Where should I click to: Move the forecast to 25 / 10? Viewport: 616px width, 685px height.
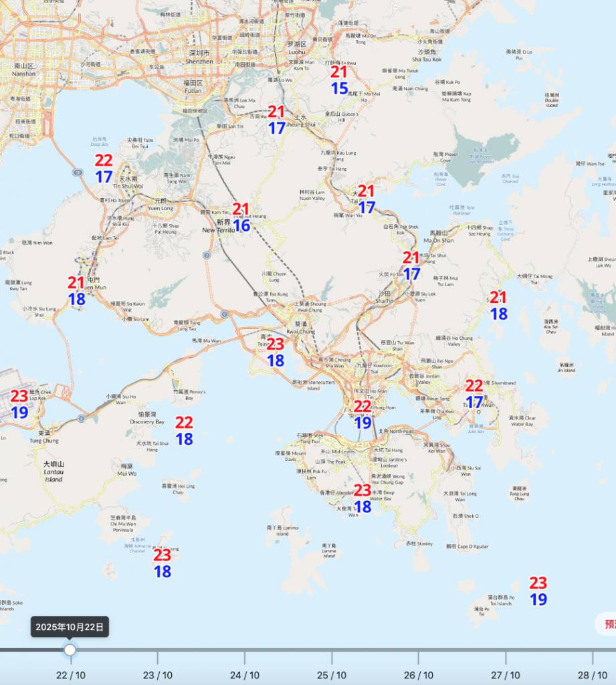[332, 675]
